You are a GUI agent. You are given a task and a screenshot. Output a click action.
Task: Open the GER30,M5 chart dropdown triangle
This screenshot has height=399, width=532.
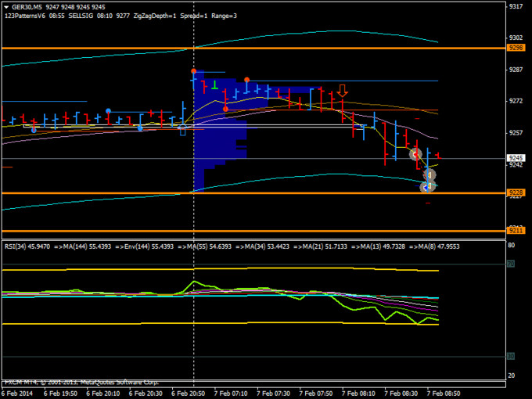(5, 6)
